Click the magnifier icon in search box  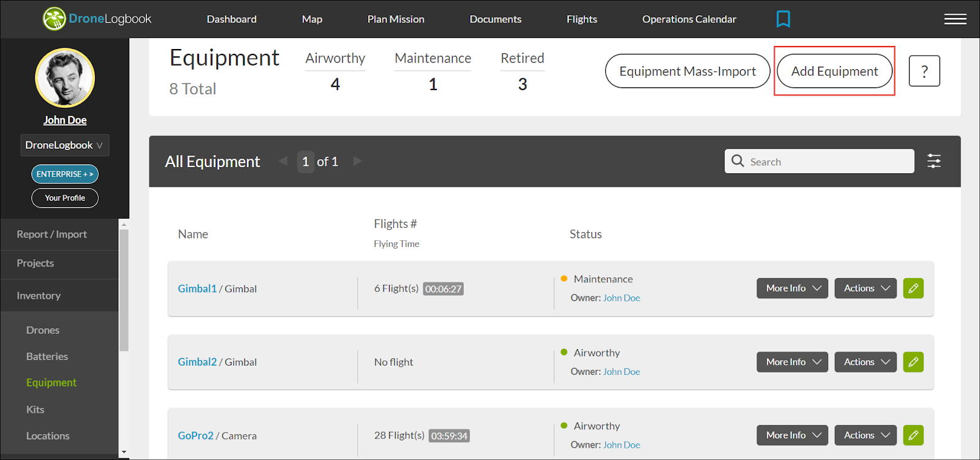click(x=738, y=161)
